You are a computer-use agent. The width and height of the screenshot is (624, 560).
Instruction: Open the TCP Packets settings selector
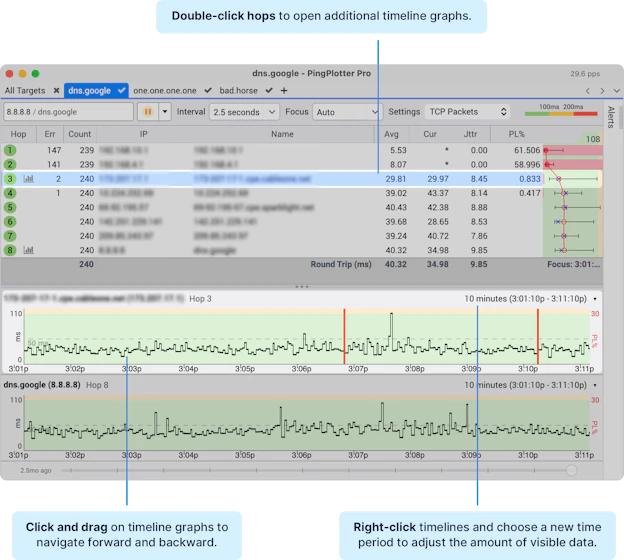pyautogui.click(x=468, y=112)
